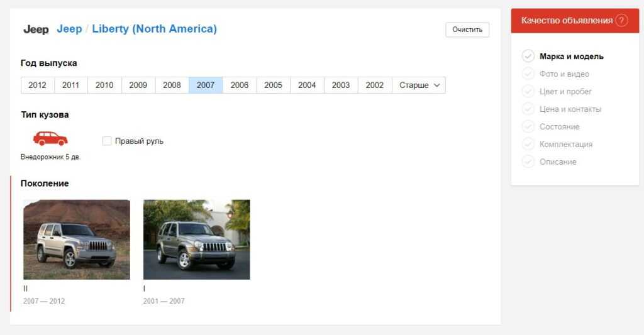The width and height of the screenshot is (644, 335).
Task: Open the Цена и контакты section
Action: click(570, 109)
